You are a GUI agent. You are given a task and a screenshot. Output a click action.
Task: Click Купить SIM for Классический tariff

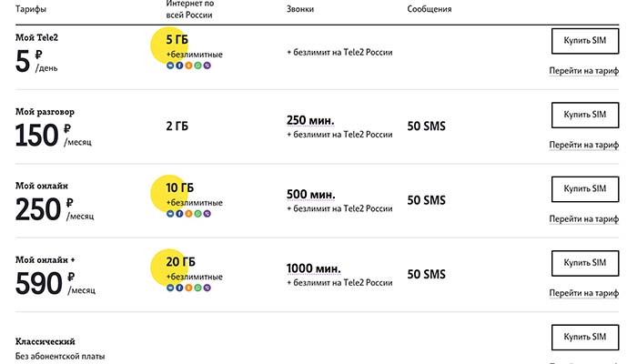point(585,338)
